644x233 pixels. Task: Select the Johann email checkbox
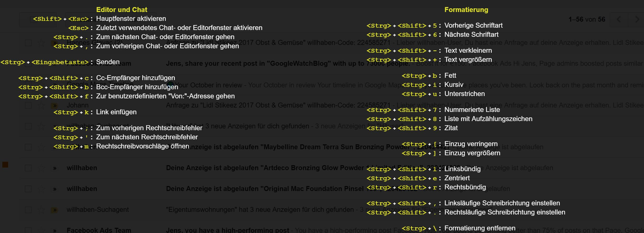pyautogui.click(x=28, y=105)
